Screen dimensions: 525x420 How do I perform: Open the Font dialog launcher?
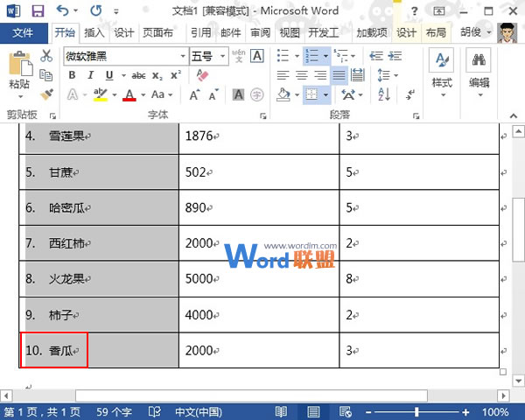tap(263, 116)
